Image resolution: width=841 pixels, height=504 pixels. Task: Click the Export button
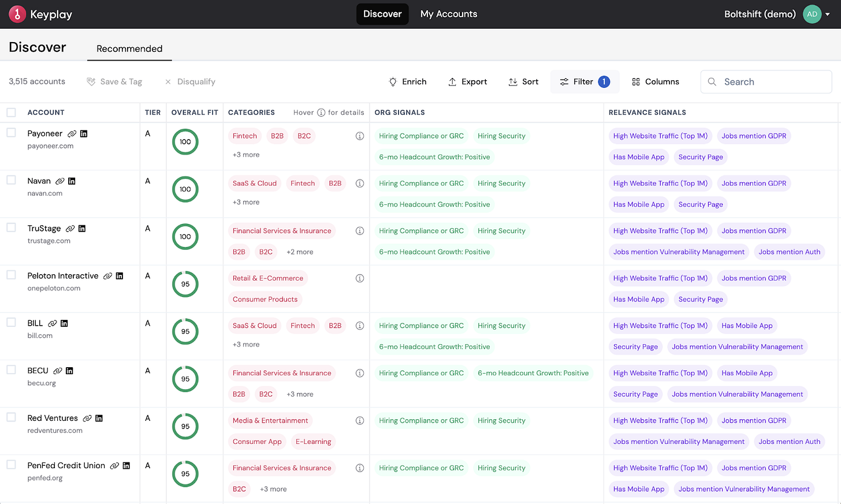[468, 82]
